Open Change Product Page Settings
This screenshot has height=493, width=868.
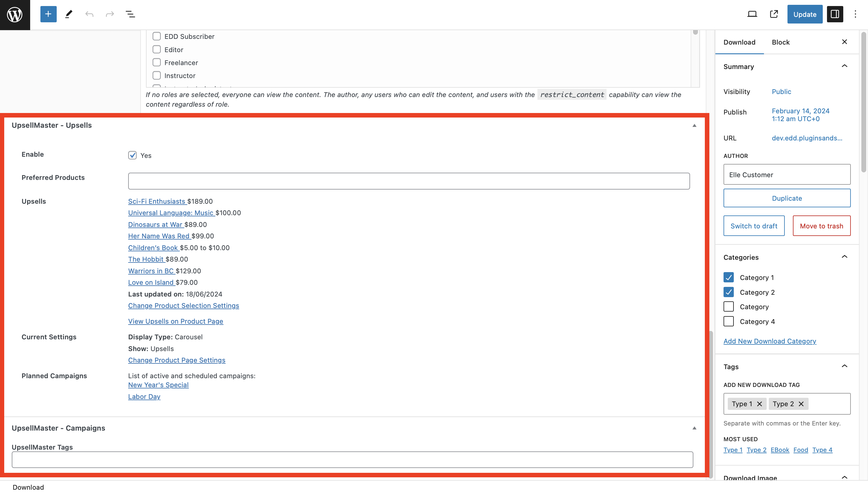click(176, 360)
